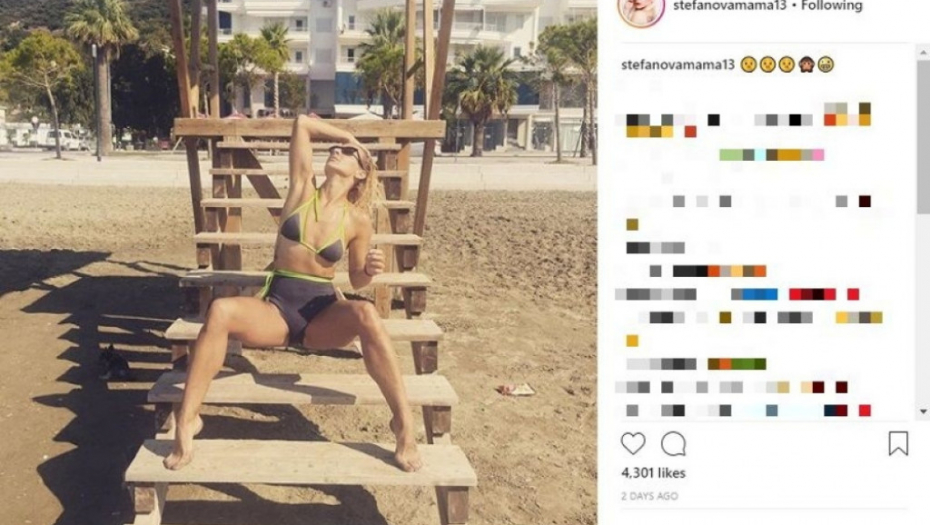View the 4,301 likes list
Screen dimensions: 930x525
click(653, 473)
